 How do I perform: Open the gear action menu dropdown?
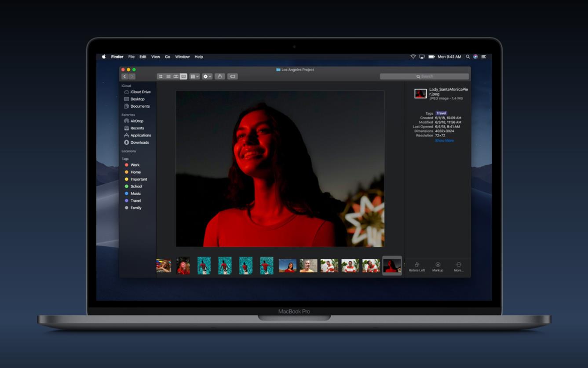click(207, 77)
